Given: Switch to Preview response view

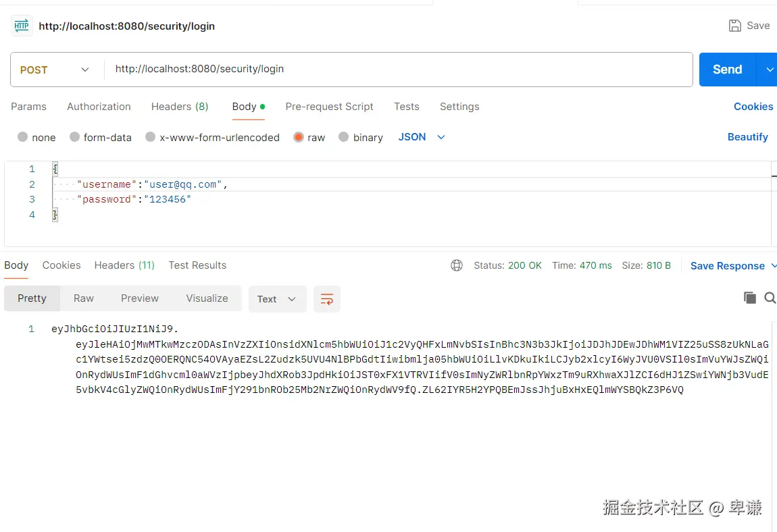Looking at the screenshot, I should 140,298.
